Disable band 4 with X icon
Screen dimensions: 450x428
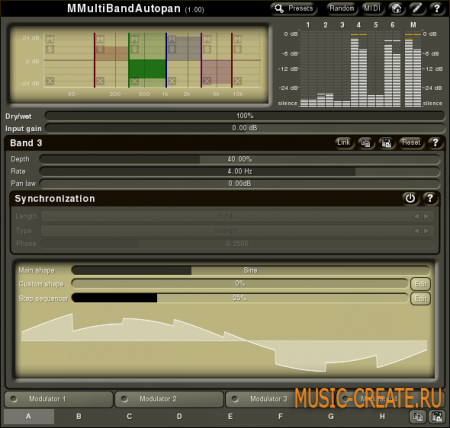[x=172, y=81]
